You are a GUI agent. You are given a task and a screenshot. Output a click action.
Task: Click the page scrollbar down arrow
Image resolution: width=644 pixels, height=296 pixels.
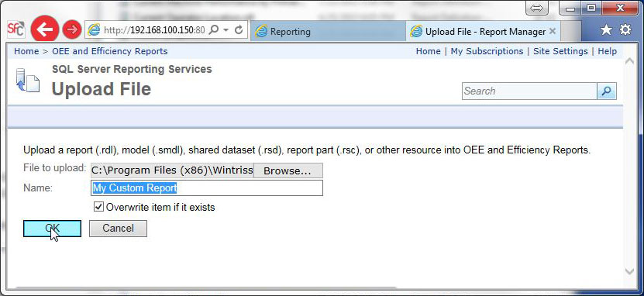(x=629, y=271)
